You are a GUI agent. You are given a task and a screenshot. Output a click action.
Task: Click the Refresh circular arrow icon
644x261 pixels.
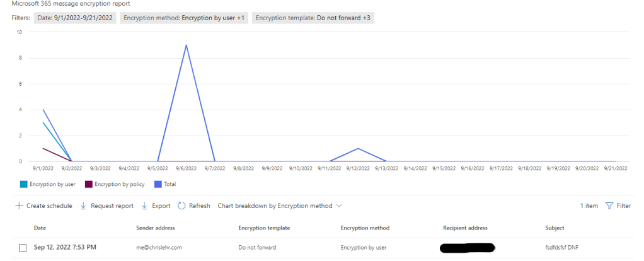coord(181,206)
